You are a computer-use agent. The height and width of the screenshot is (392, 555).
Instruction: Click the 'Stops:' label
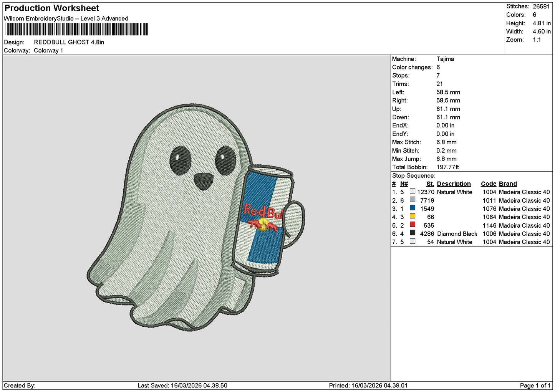point(401,76)
